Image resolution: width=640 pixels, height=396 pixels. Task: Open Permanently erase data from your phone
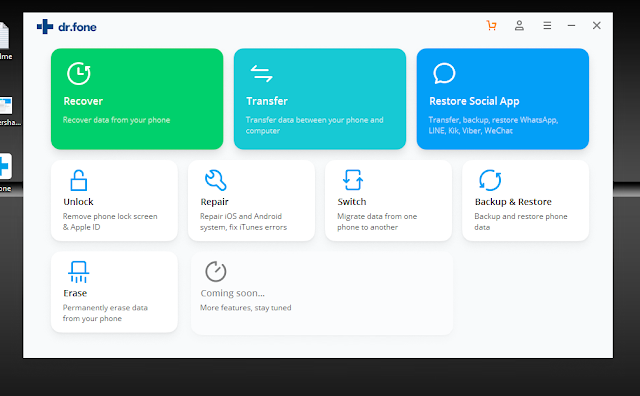(x=114, y=292)
